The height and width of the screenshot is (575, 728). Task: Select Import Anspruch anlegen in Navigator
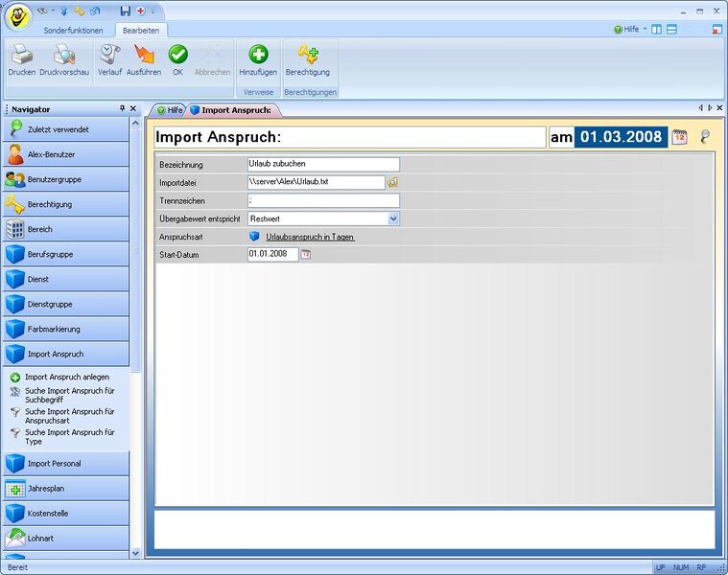tap(66, 377)
